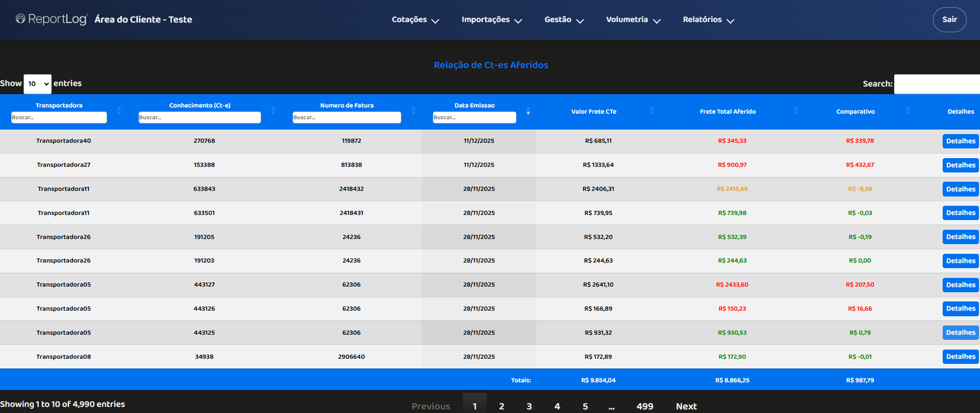Click the Sair logout button
The width and height of the screenshot is (980, 413).
click(949, 19)
